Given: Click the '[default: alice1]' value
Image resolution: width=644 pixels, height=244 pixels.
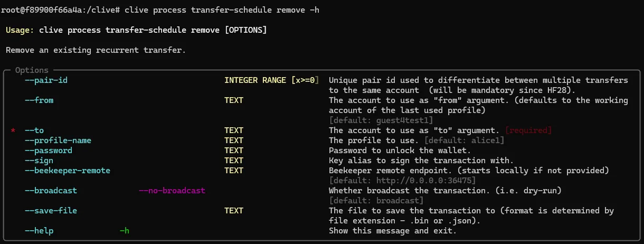Looking at the screenshot, I should click(x=465, y=140).
